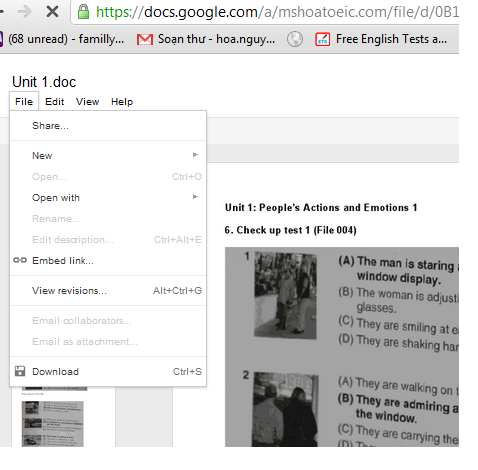The image size is (478, 470).
Task: Select the page thumbnail in the sidebar
Action: pyautogui.click(x=53, y=423)
